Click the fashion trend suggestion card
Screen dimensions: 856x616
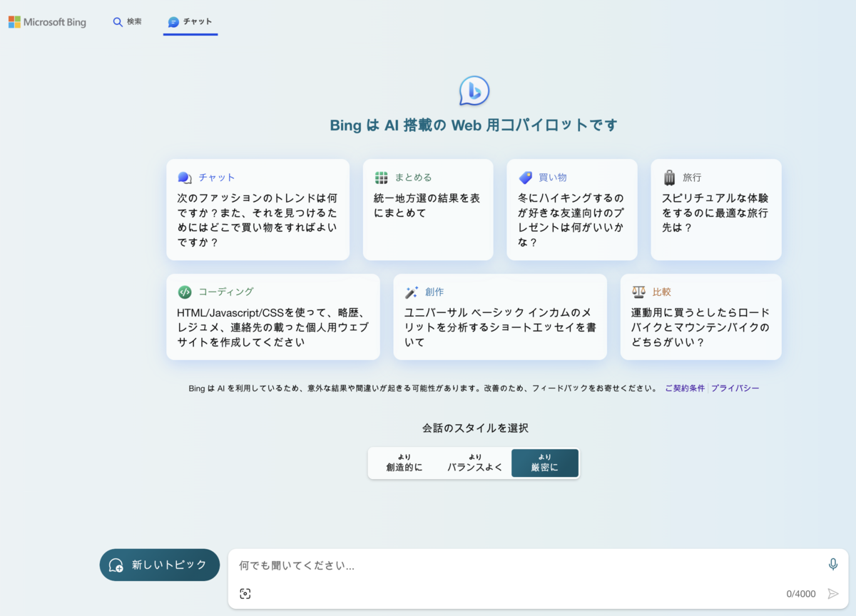(x=258, y=210)
